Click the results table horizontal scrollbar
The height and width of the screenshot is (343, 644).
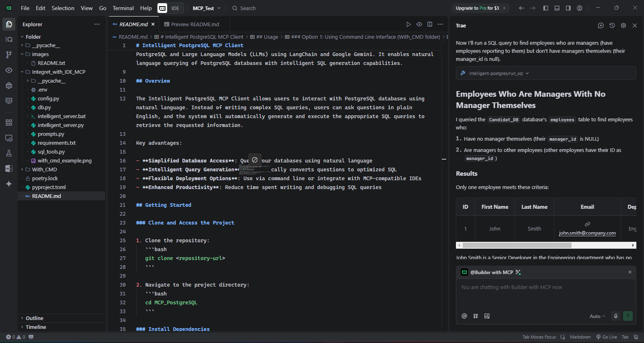point(517,245)
